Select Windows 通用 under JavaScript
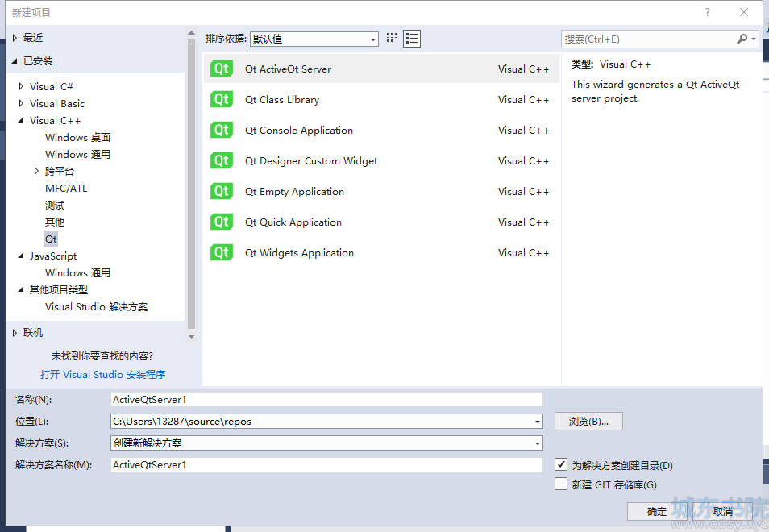The image size is (769, 532). point(77,273)
